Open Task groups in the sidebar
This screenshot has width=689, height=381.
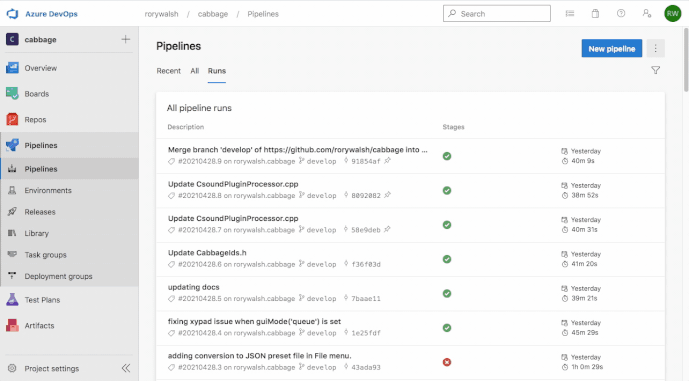click(x=69, y=255)
